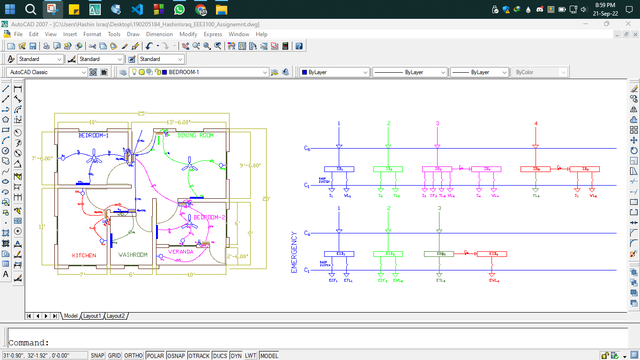Click the MODEL button in status bar

pyautogui.click(x=269, y=356)
